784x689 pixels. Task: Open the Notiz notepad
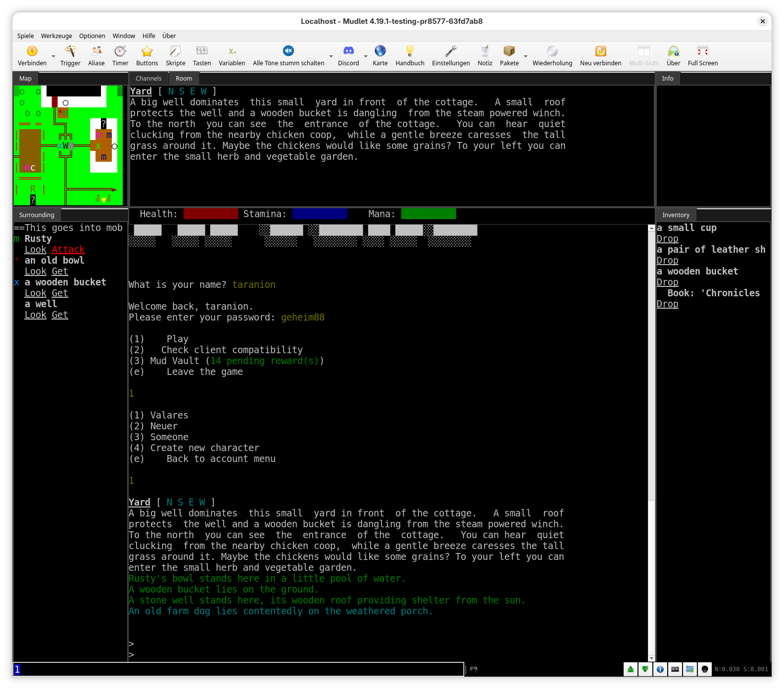pos(485,55)
